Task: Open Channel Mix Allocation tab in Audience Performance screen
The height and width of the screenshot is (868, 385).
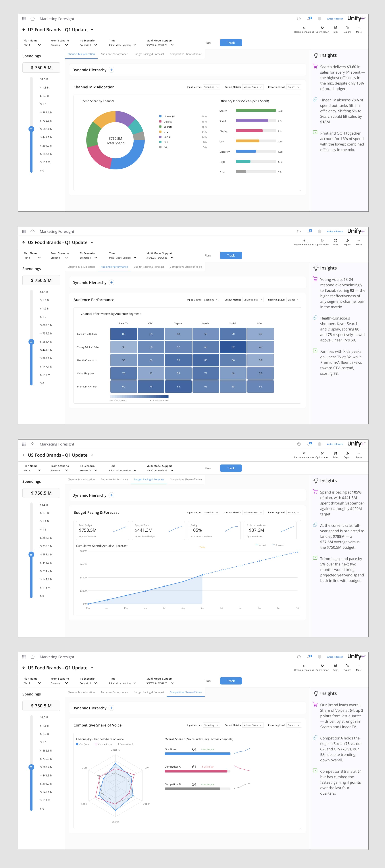Action: [81, 267]
